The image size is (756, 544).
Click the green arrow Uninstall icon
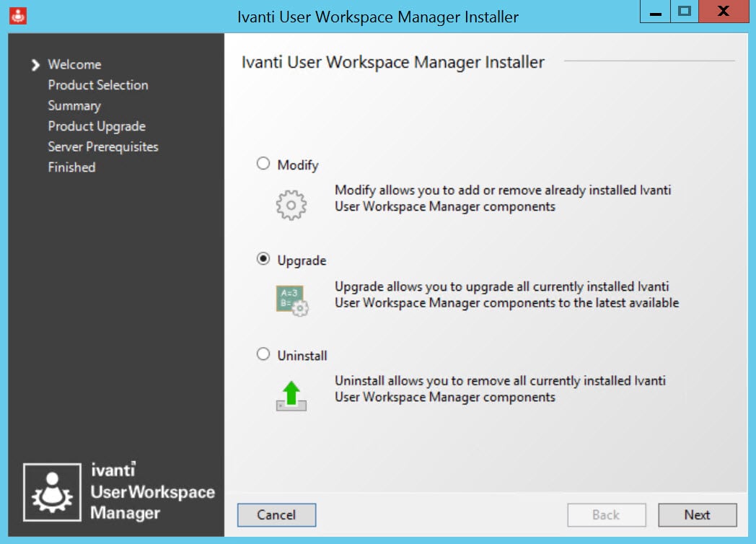[x=291, y=396]
